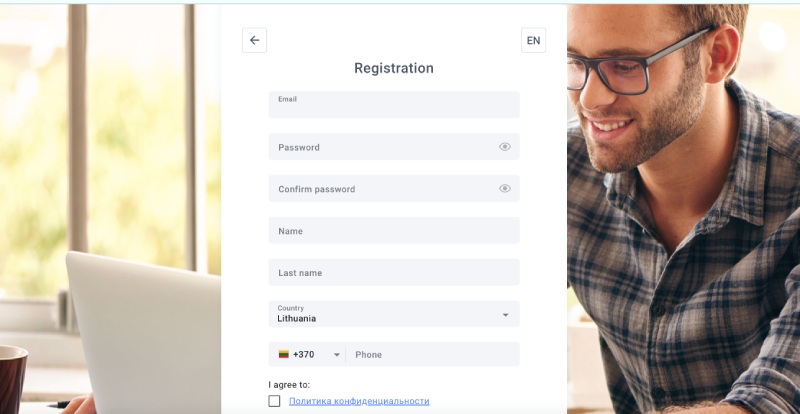Expand the Country dropdown arrow
The width and height of the screenshot is (800, 414).
(505, 315)
